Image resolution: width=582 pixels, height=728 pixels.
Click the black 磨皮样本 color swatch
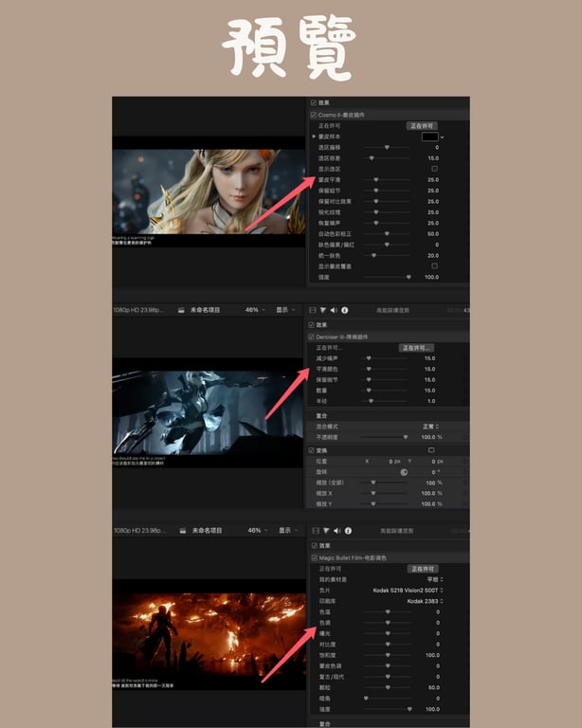point(429,136)
